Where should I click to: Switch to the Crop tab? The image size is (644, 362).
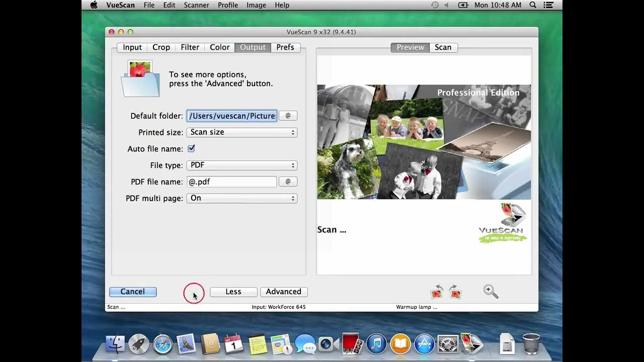click(x=161, y=47)
